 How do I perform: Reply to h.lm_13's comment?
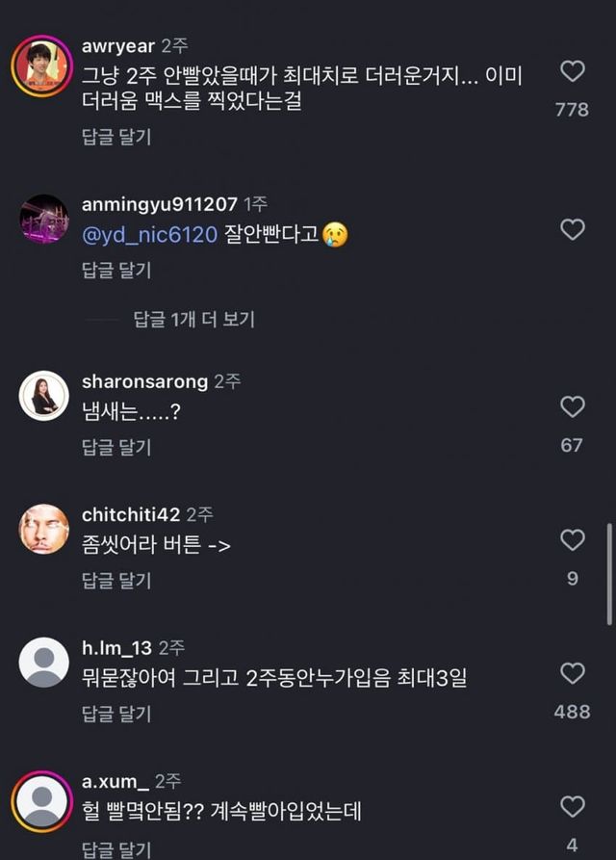(116, 714)
